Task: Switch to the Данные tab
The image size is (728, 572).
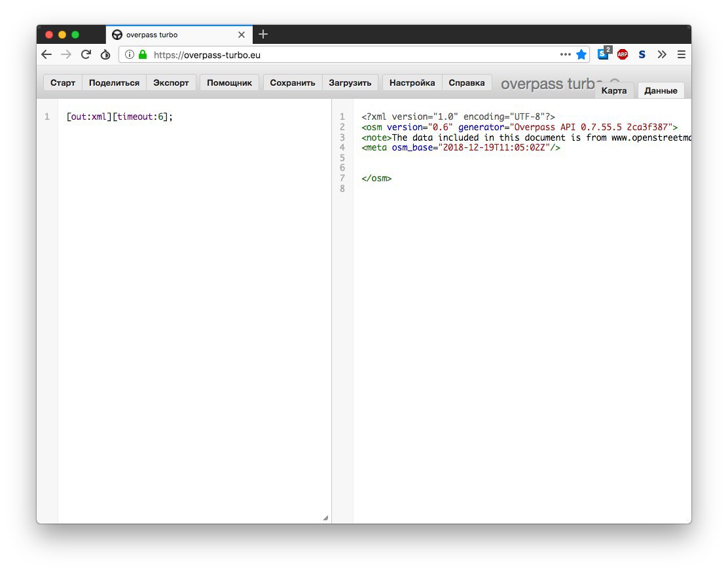Action: [x=661, y=90]
